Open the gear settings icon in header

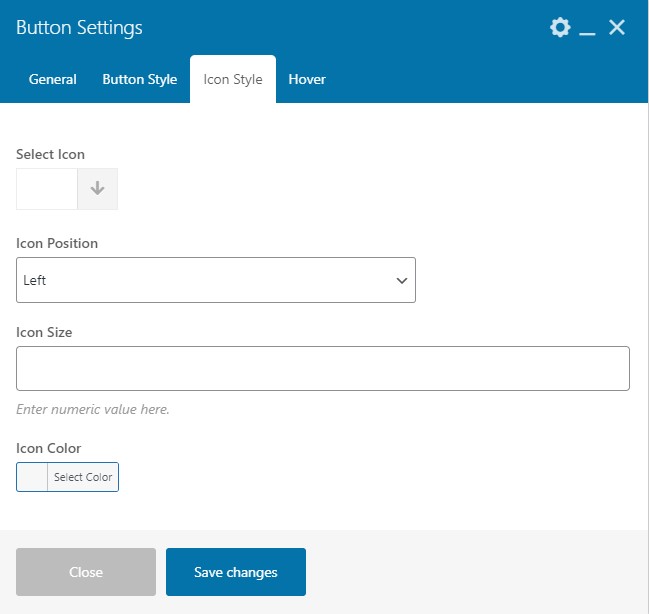click(x=560, y=28)
